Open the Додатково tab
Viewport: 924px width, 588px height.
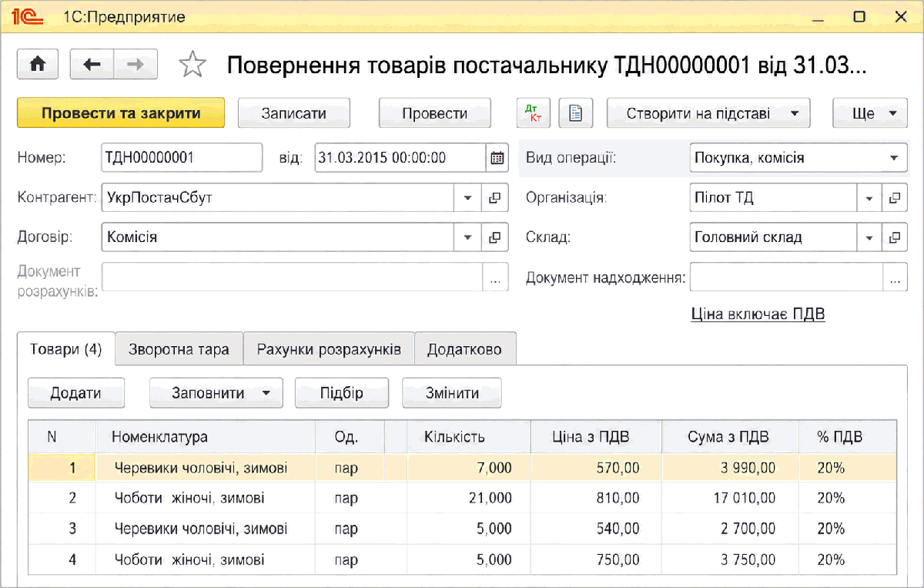(464, 349)
